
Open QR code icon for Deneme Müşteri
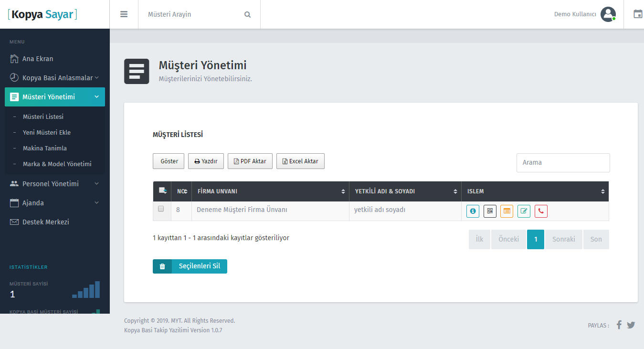pyautogui.click(x=490, y=211)
